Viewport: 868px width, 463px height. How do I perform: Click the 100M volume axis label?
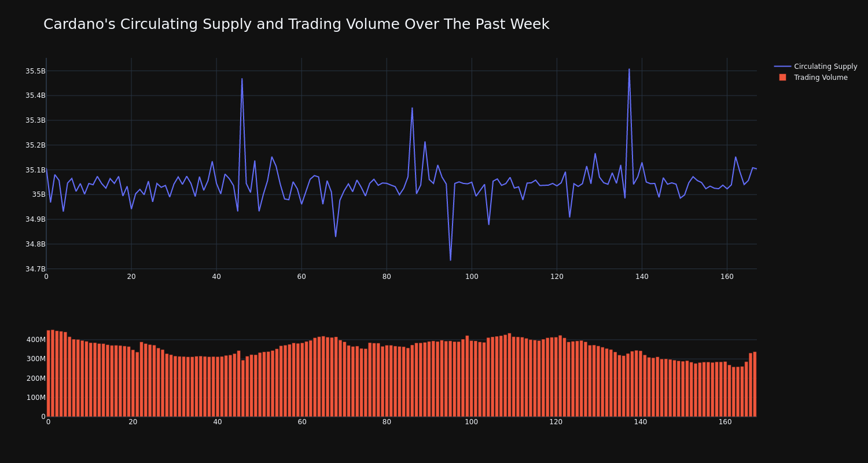(35, 398)
